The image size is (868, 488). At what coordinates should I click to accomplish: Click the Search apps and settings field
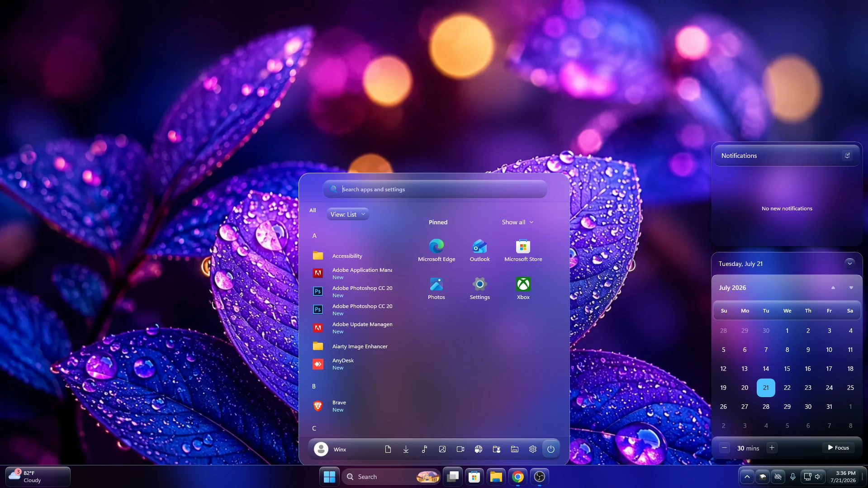tap(435, 189)
